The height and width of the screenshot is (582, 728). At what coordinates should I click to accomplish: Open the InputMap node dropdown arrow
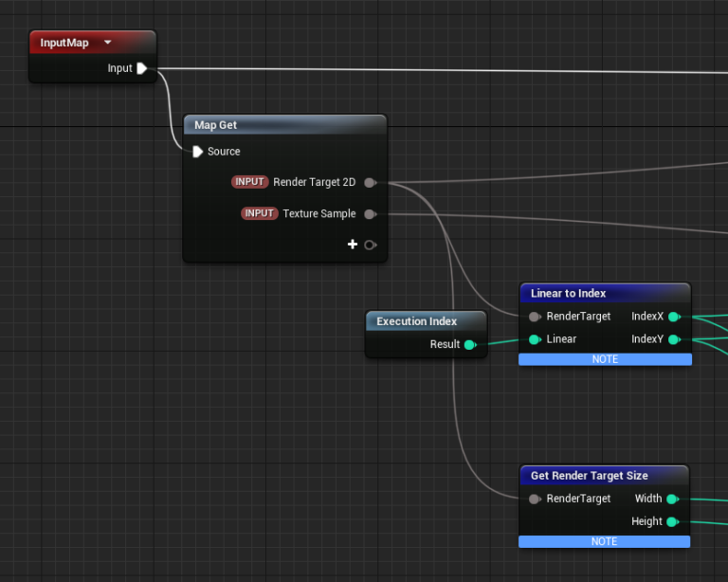[x=108, y=43]
